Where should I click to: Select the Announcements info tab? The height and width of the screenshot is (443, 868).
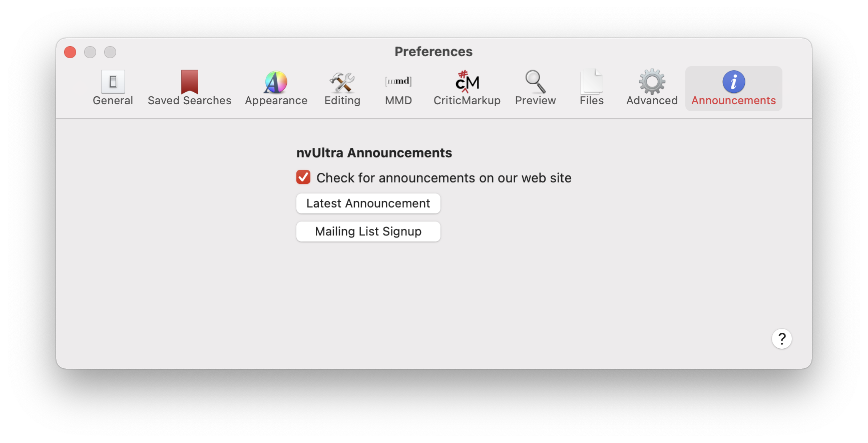pyautogui.click(x=733, y=88)
